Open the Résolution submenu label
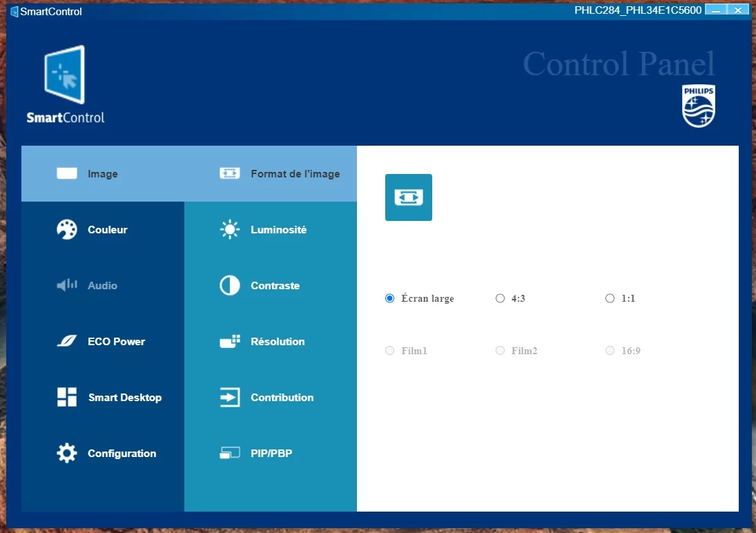The image size is (756, 533). (278, 342)
